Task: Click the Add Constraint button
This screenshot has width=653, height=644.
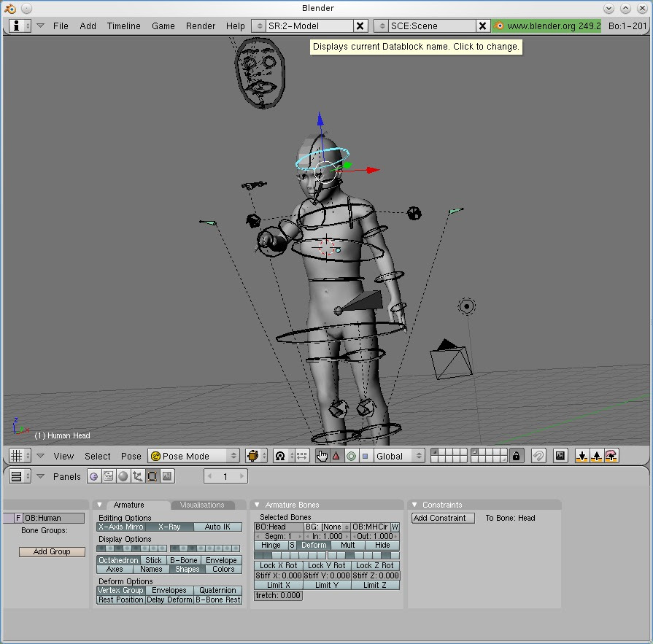Action: pos(443,519)
